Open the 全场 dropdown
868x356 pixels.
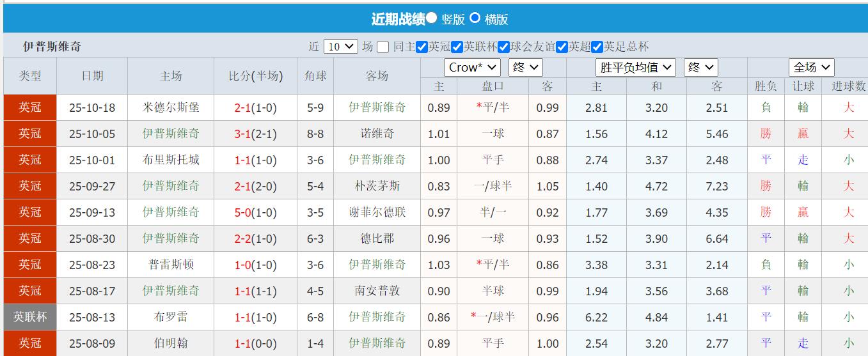[811, 67]
